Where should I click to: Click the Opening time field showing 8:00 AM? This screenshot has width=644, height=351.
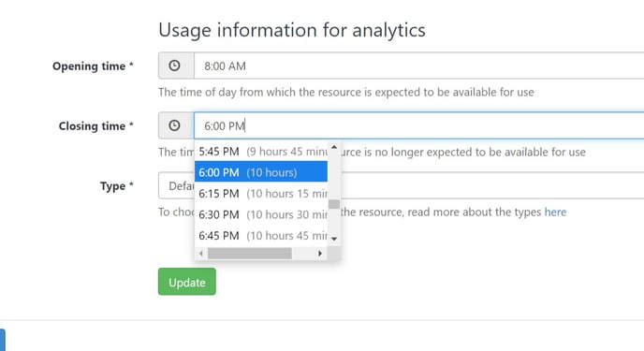419,66
